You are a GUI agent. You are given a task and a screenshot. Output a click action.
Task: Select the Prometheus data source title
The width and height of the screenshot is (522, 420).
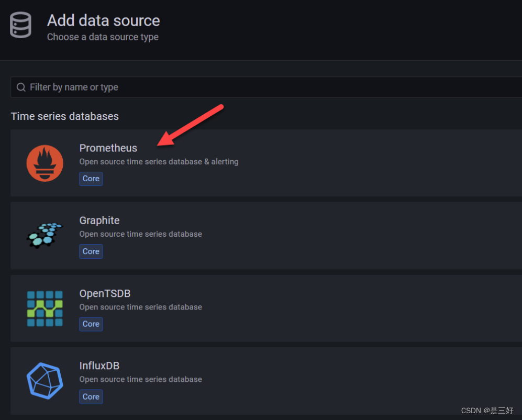pos(108,148)
